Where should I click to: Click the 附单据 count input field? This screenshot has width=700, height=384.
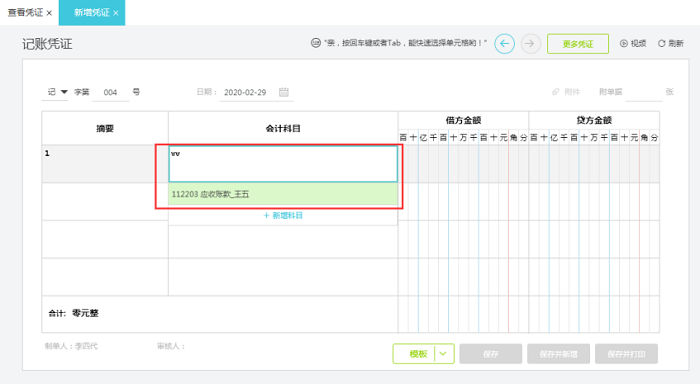pos(644,92)
